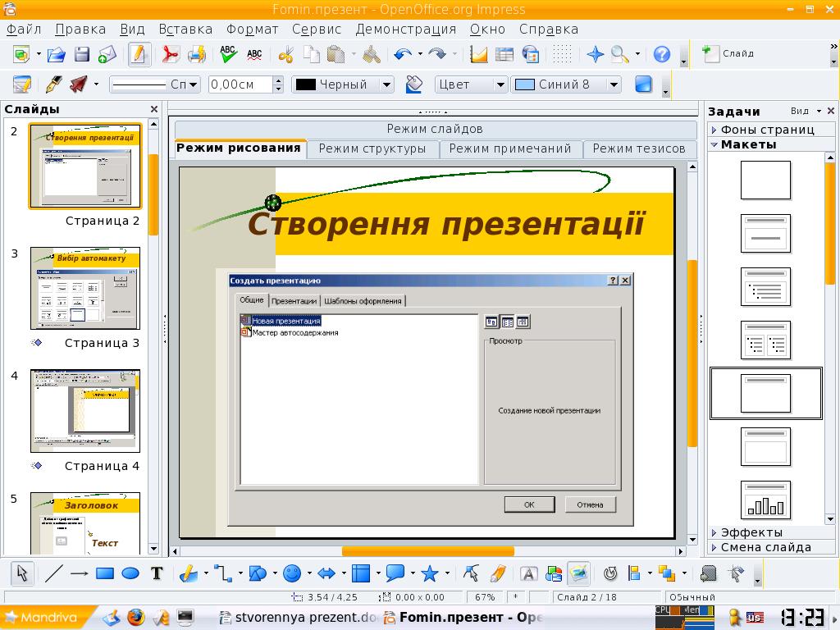Open the Правка menu
The width and height of the screenshot is (840, 630).
80,30
